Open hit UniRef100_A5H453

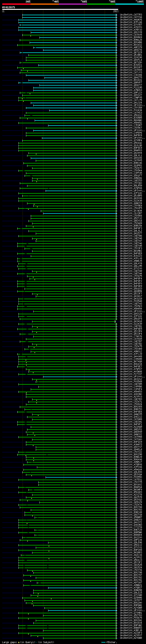(x=131, y=392)
